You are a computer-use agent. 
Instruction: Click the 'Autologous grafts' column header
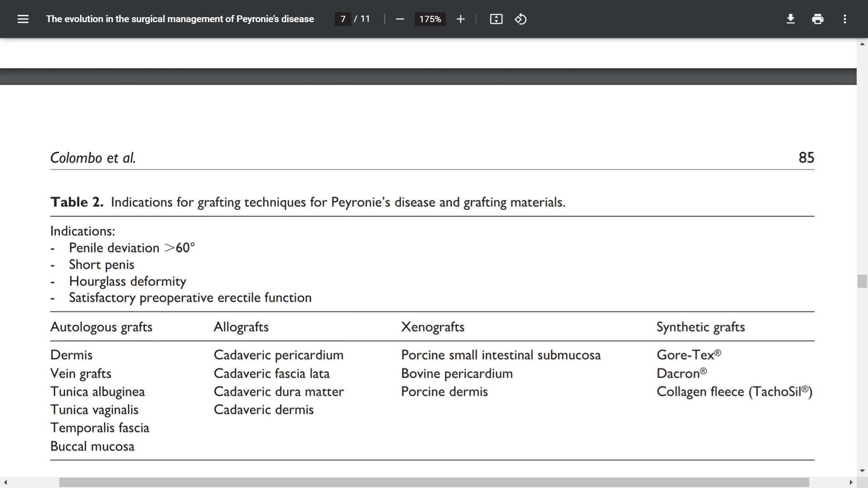coord(101,327)
